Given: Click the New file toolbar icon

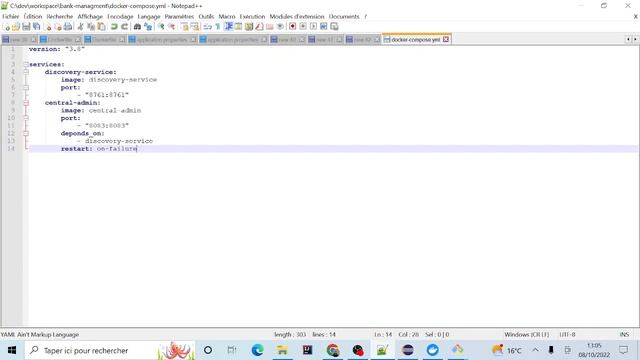Looking at the screenshot, I should (6, 27).
